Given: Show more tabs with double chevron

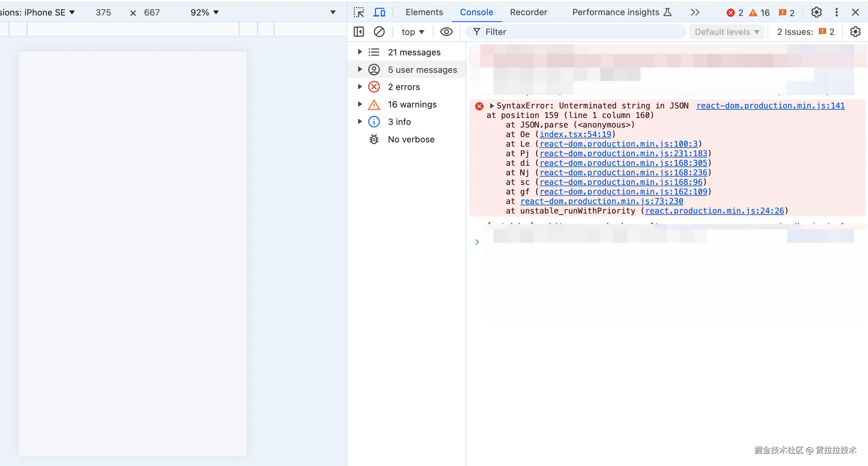Looking at the screenshot, I should (695, 13).
